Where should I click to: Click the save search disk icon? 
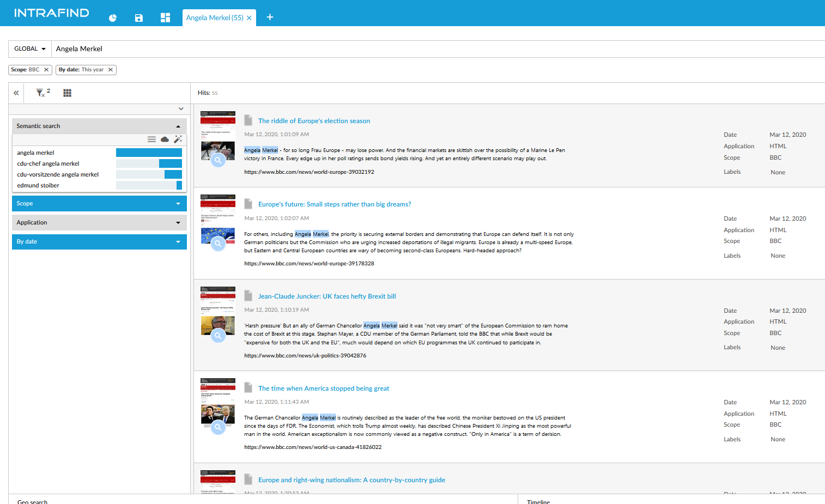[139, 17]
